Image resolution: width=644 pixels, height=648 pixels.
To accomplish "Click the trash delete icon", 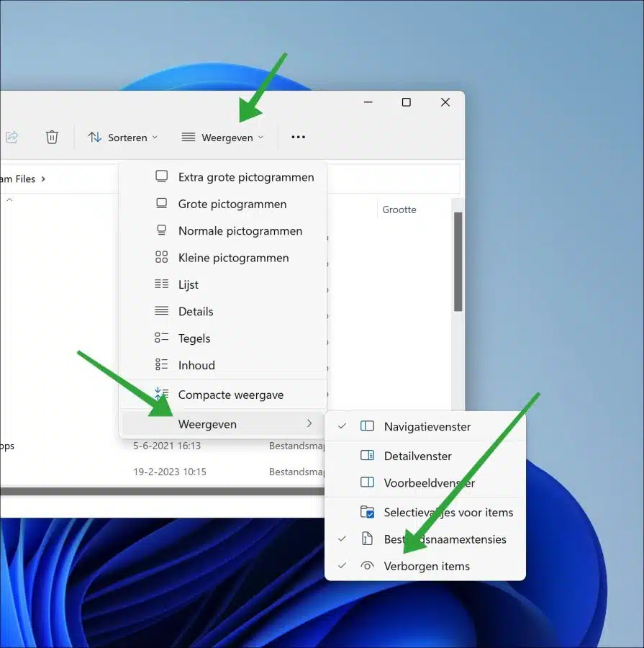I will [x=52, y=137].
